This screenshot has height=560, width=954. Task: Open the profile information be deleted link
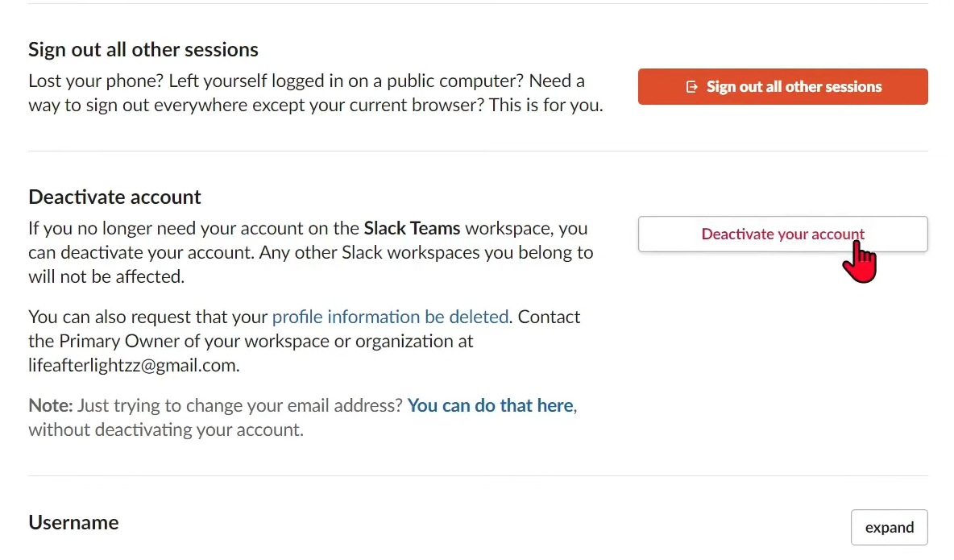390,317
